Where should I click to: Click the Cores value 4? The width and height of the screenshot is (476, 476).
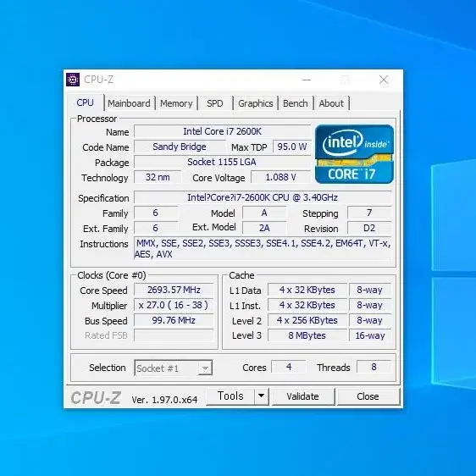pos(288,367)
